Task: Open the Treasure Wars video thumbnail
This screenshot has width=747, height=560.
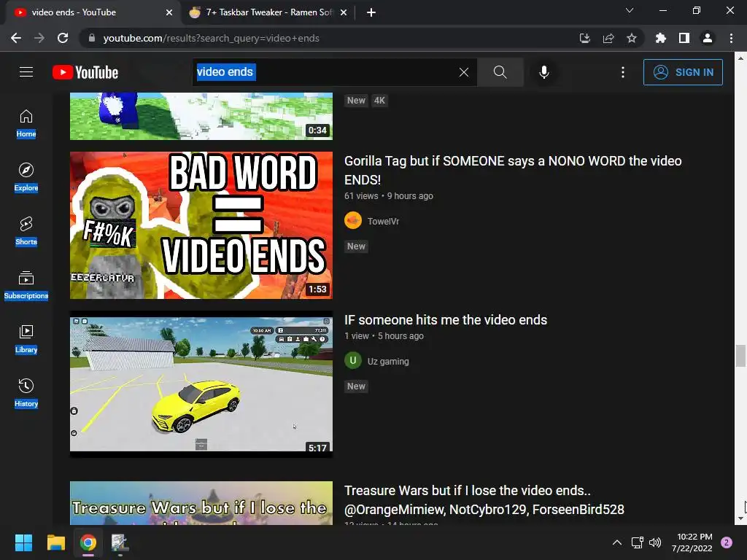Action: click(201, 503)
